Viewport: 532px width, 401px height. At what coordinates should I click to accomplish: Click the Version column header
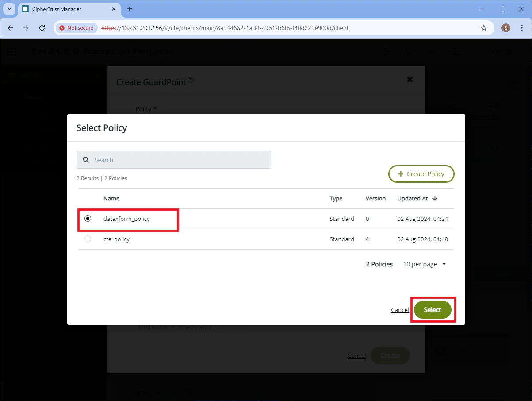(x=375, y=198)
